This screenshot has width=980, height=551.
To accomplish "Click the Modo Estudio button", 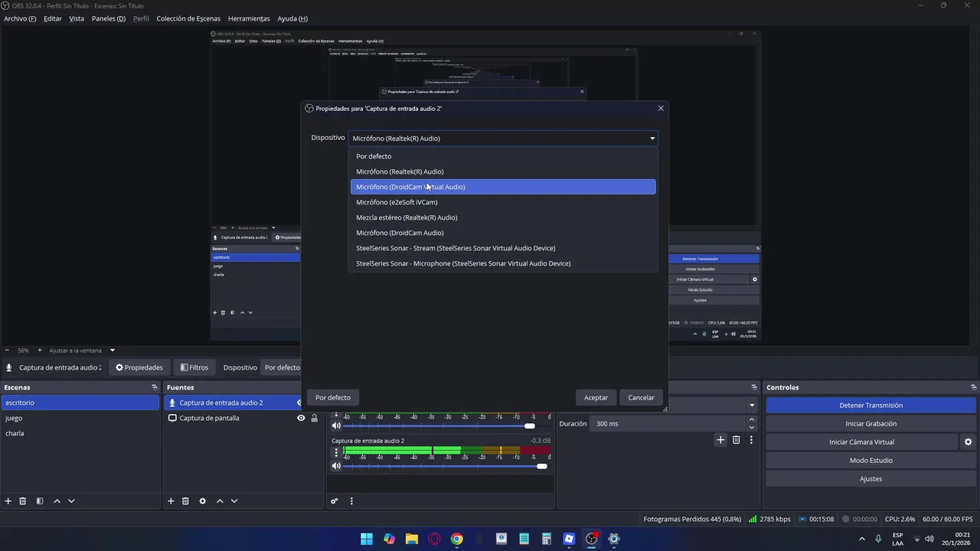I will click(x=871, y=460).
